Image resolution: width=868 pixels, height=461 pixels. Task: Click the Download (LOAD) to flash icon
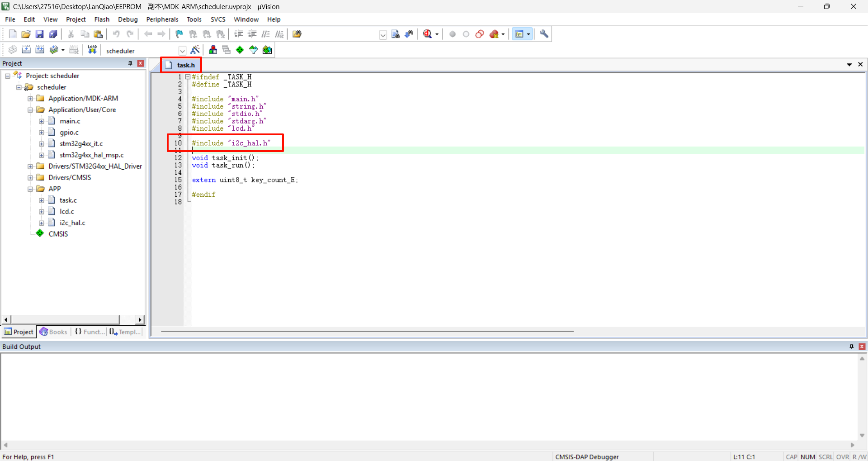92,50
